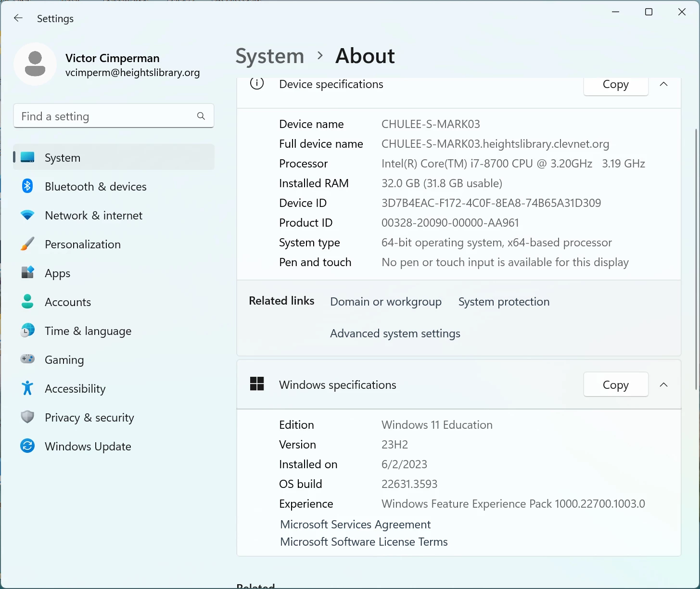Viewport: 700px width, 589px height.
Task: Open Bluetooth & devices settings
Action: tap(114, 186)
